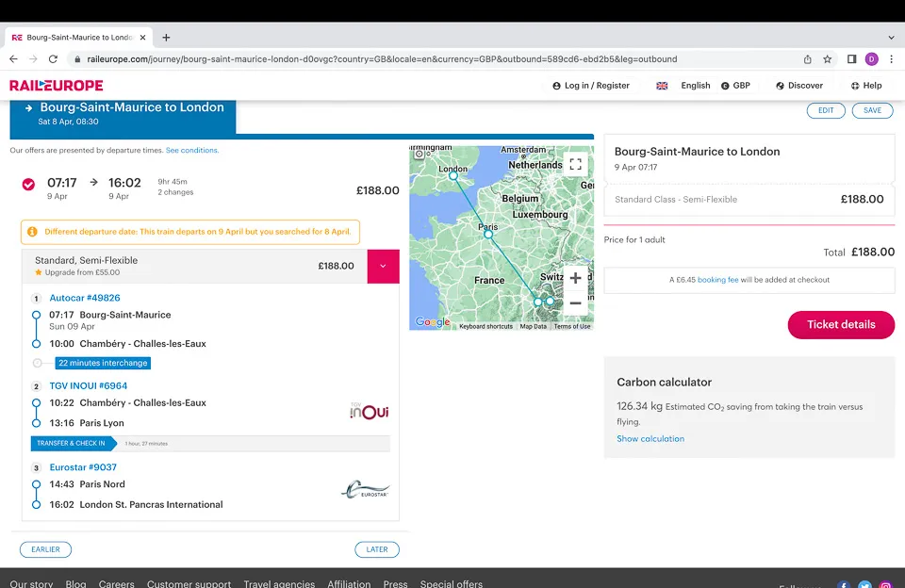Viewport: 905px width, 588px height.
Task: Open the Discover menu
Action: (799, 86)
